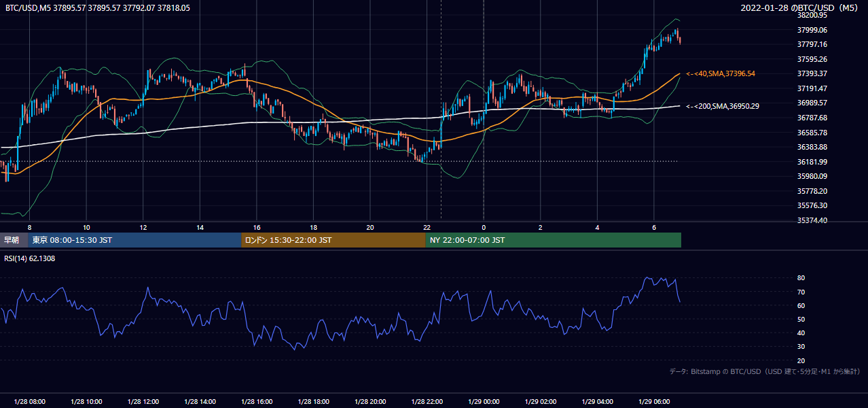Screen dimensions: 868x408
Task: Click price axis label 36181.99
Action: [x=812, y=162]
